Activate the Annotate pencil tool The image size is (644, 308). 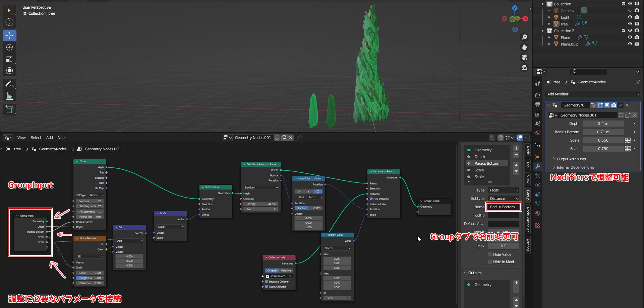(x=9, y=84)
